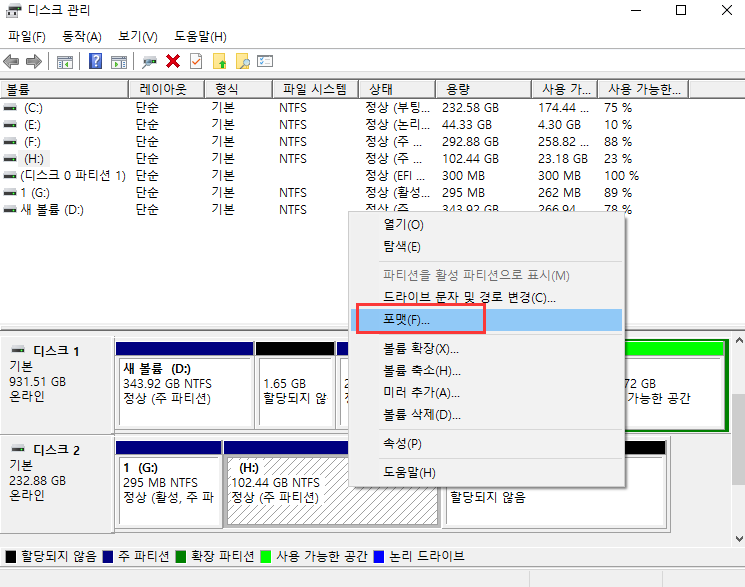
Task: Click the bright green 사용 가능한 공간 swatch
Action: (266, 557)
